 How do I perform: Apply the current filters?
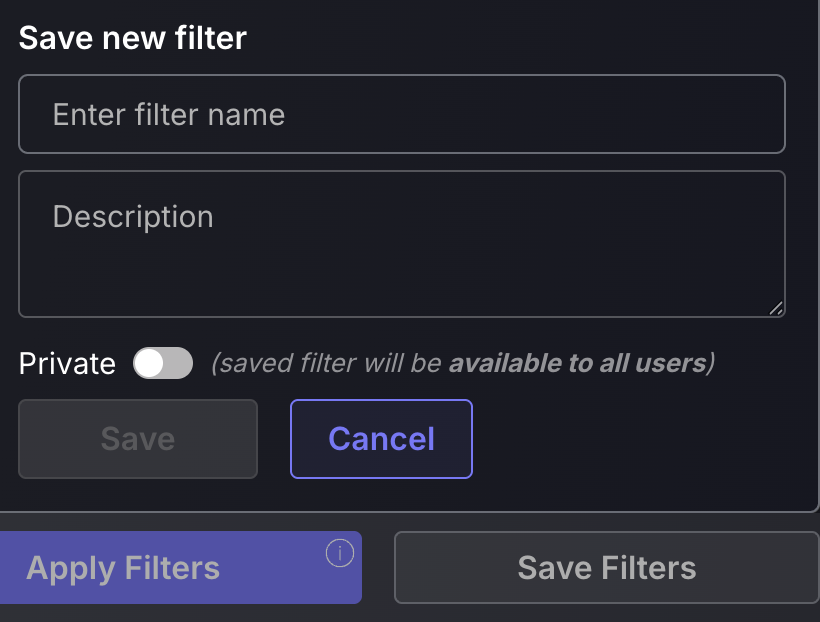tap(180, 568)
